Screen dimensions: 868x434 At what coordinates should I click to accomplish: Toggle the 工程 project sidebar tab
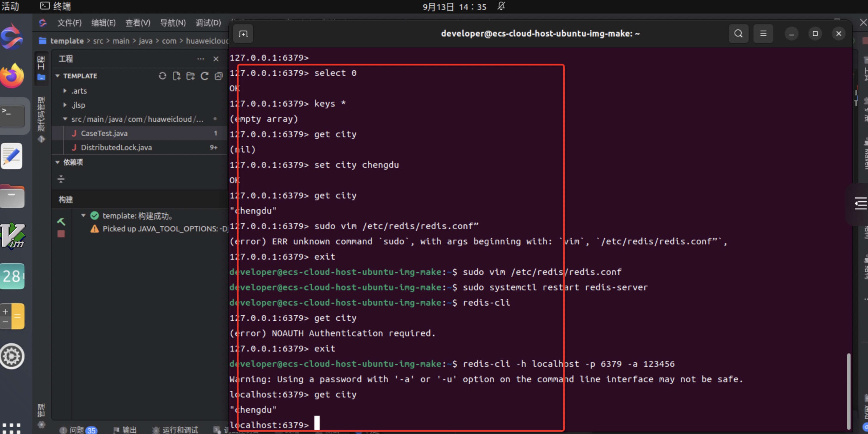click(41, 67)
